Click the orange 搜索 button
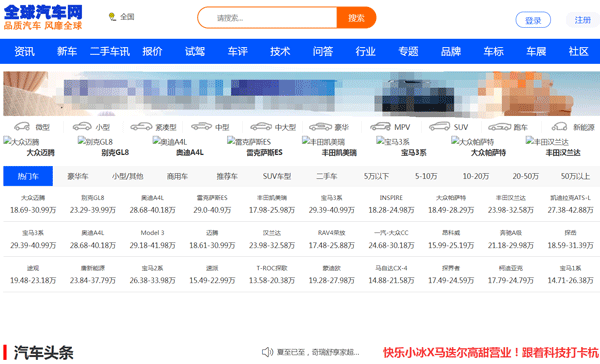The image size is (600, 364). point(356,18)
